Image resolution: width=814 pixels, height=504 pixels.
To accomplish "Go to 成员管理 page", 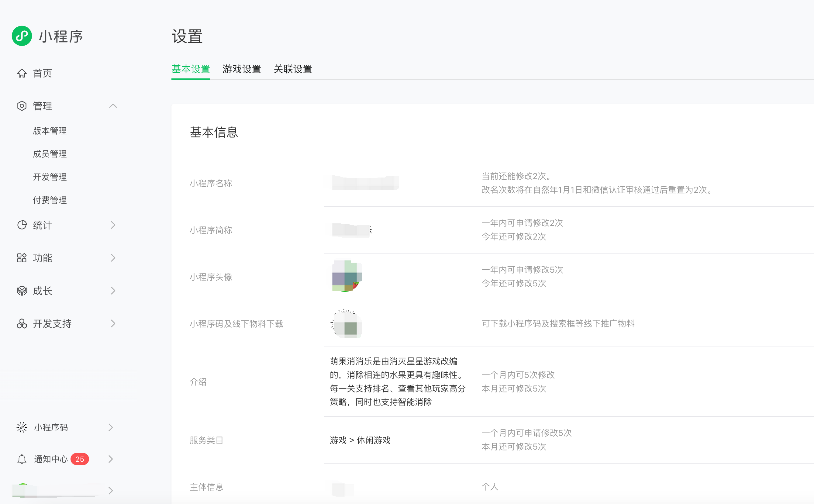I will tap(50, 154).
